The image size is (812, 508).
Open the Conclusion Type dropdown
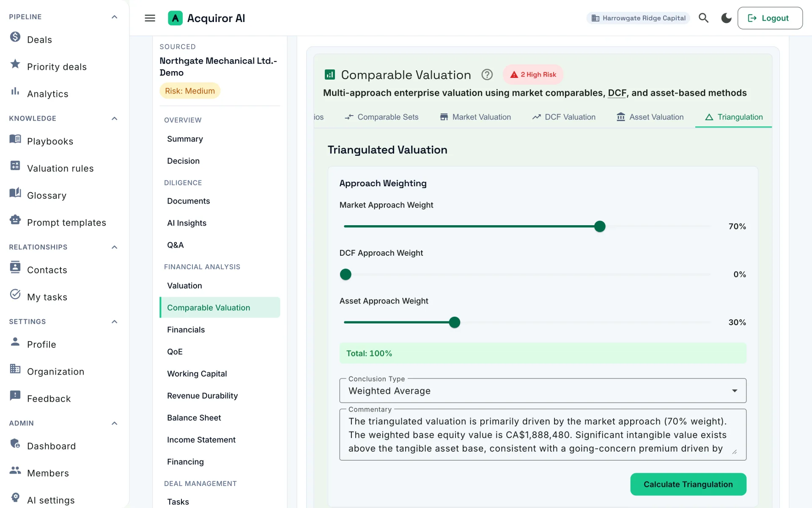pos(543,391)
